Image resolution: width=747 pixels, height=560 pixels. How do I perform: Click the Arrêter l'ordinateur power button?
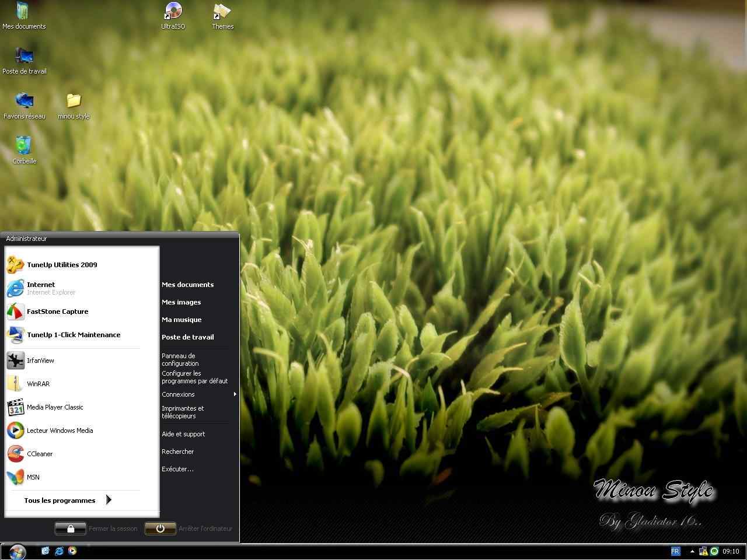coord(160,528)
